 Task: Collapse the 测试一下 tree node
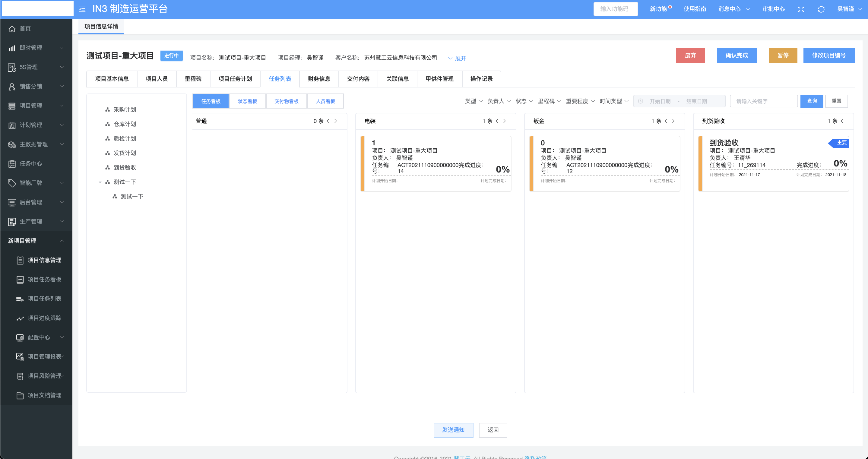[x=100, y=182]
